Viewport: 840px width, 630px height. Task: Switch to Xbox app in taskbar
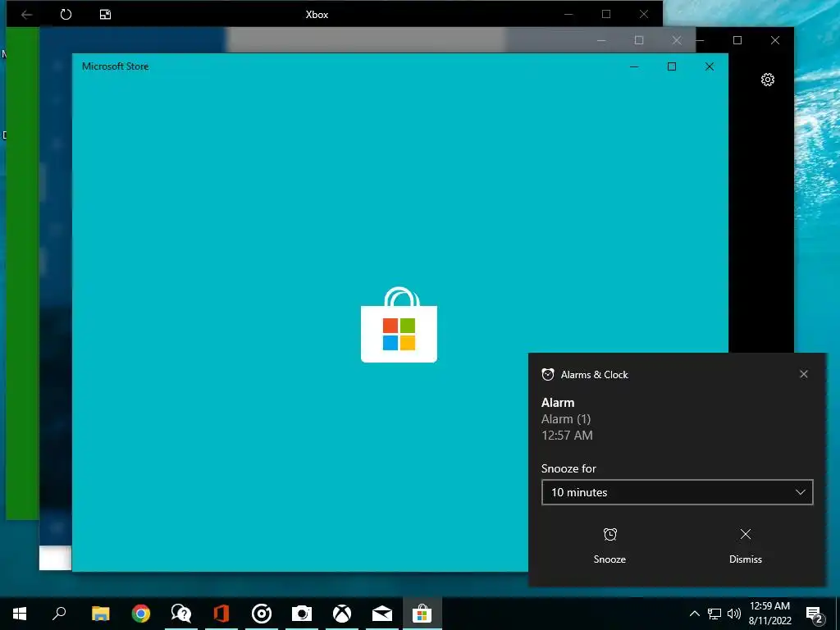pyautogui.click(x=342, y=614)
